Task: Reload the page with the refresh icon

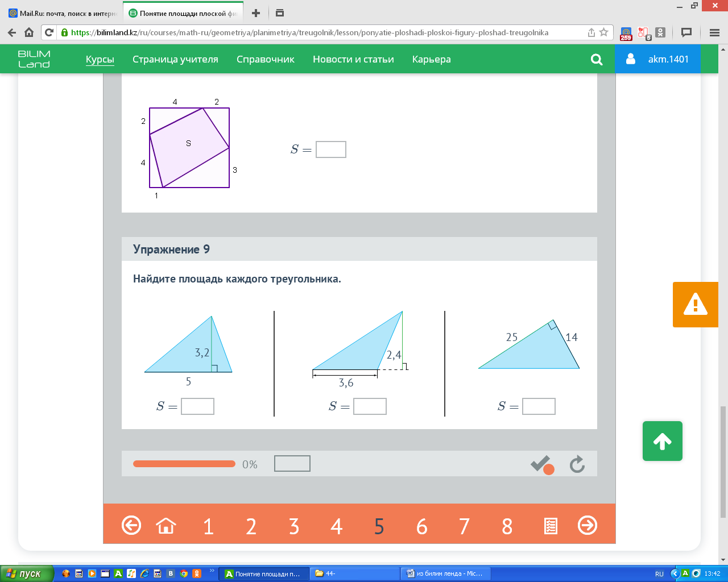Action: pos(49,32)
